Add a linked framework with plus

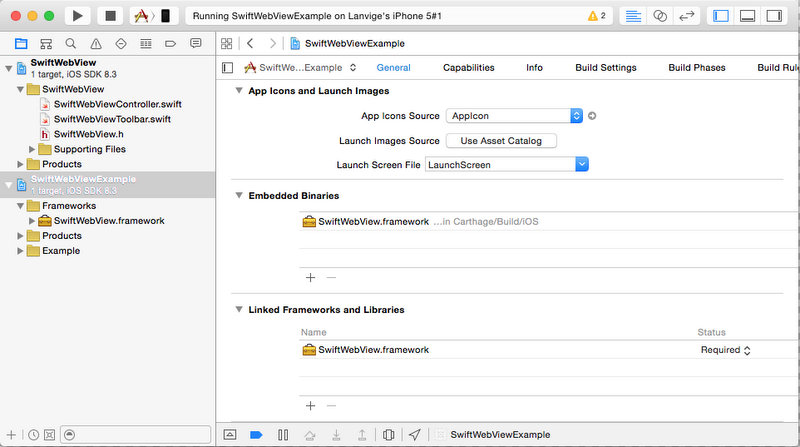click(x=310, y=406)
